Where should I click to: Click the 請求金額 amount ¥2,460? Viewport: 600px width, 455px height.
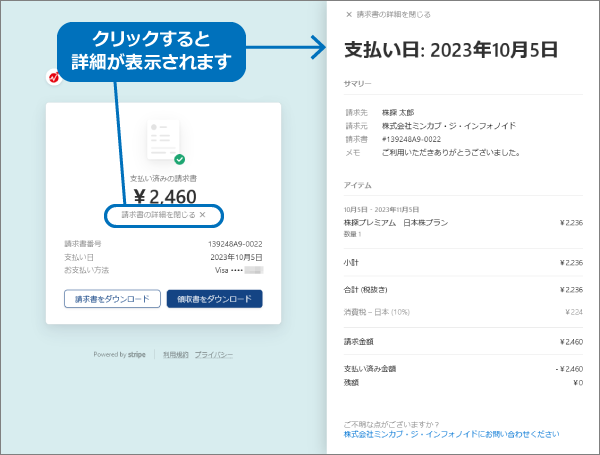(571, 342)
